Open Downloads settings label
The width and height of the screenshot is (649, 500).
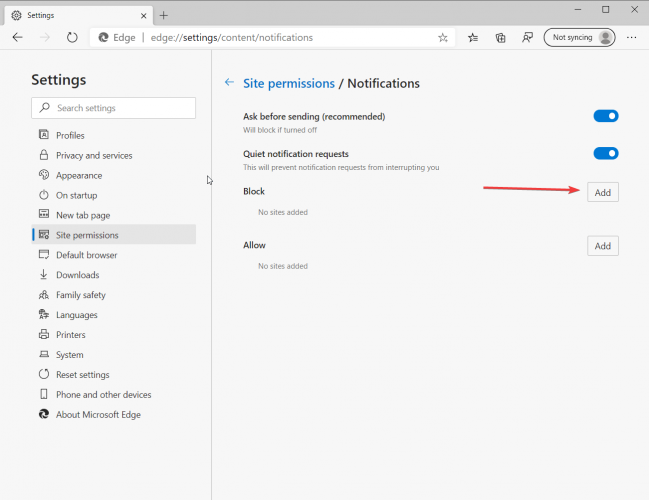(x=78, y=275)
